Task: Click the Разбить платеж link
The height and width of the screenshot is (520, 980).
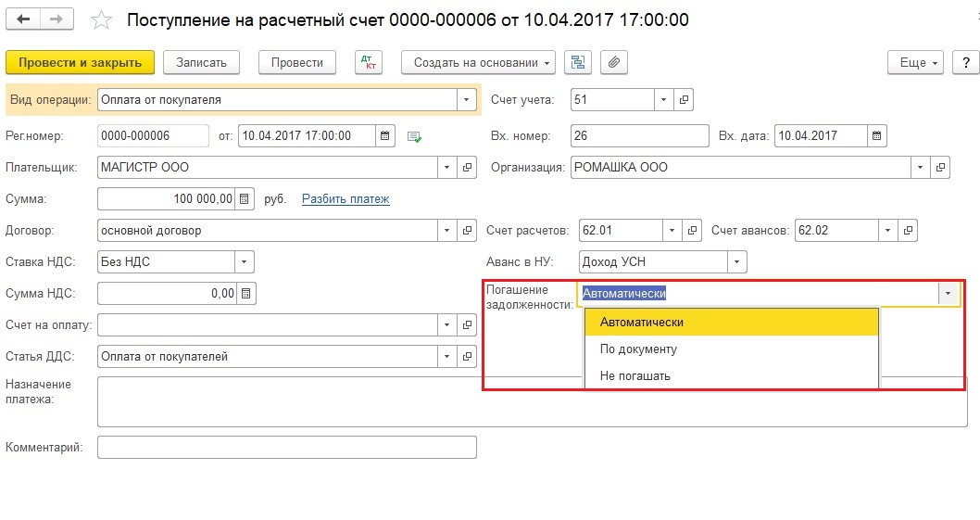Action: 346,199
